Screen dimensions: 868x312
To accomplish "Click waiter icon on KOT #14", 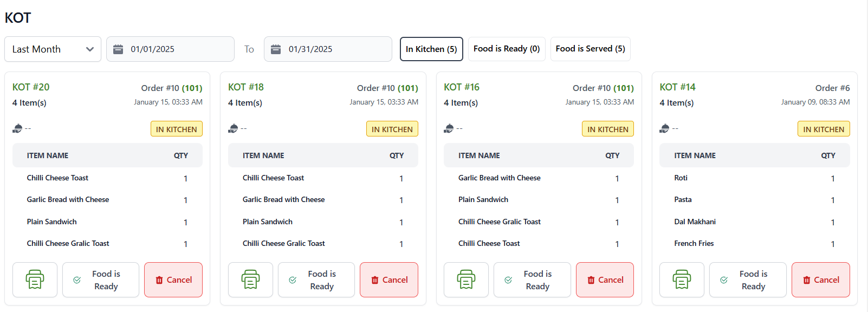I will pos(664,128).
